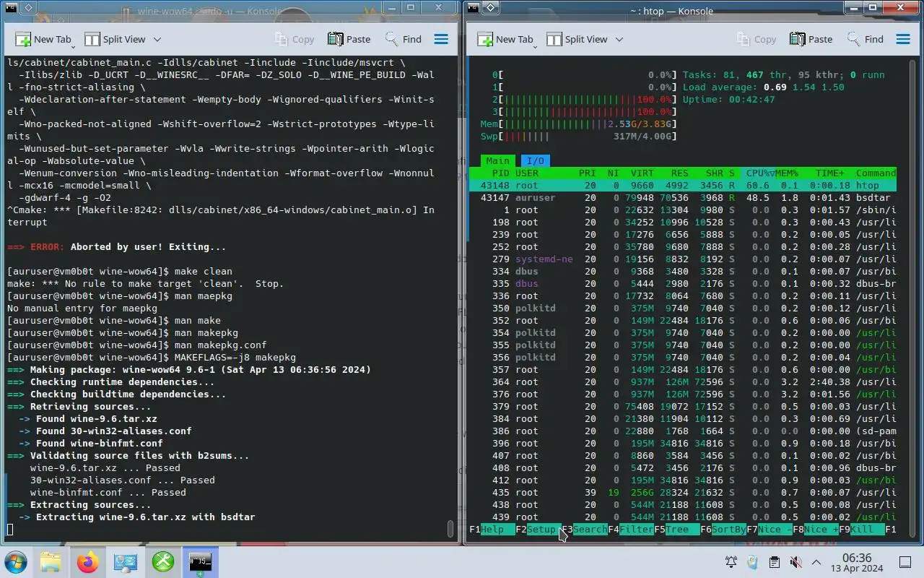Image resolution: width=924 pixels, height=578 pixels.
Task: Click F8 Nice + in htop function bar
Action: (x=816, y=530)
